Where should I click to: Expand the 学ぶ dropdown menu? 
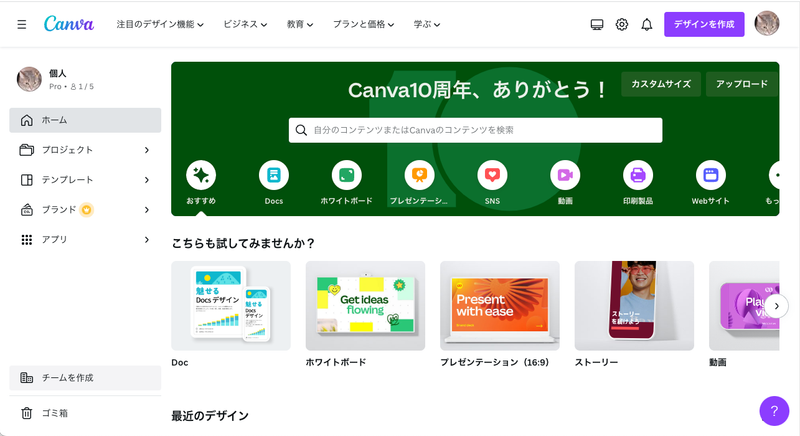click(x=427, y=24)
